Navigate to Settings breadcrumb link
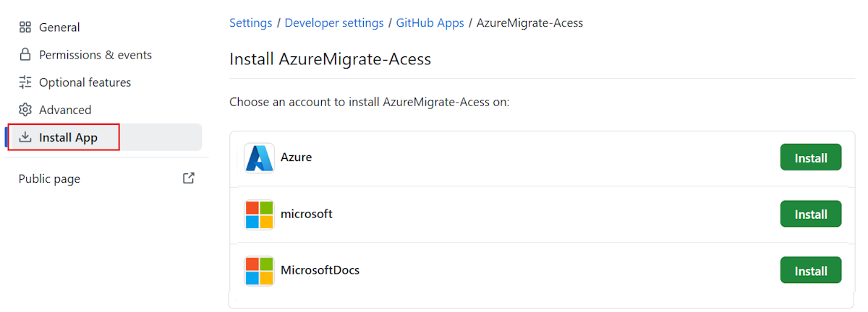Image resolution: width=868 pixels, height=312 pixels. pos(250,23)
